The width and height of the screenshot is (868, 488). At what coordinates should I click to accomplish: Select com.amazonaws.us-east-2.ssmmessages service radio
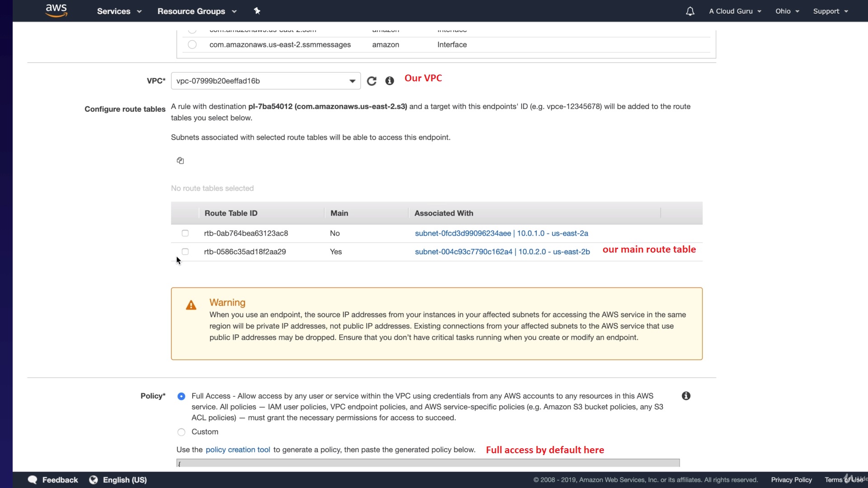[x=192, y=45]
